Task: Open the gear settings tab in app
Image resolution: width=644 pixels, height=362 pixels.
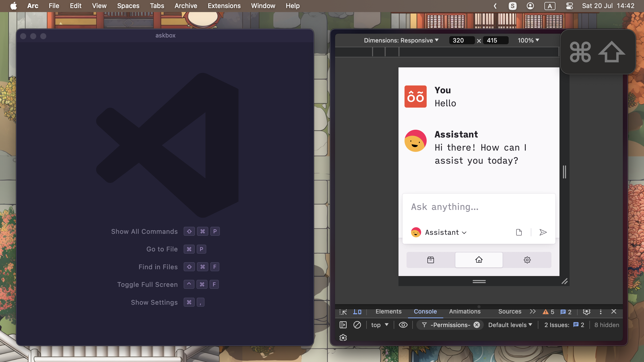Action: tap(527, 260)
